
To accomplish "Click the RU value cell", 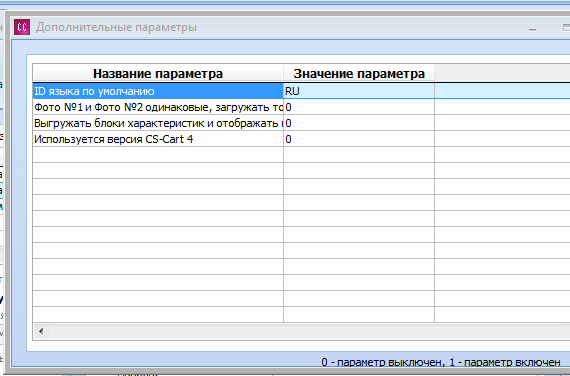I will click(x=359, y=91).
